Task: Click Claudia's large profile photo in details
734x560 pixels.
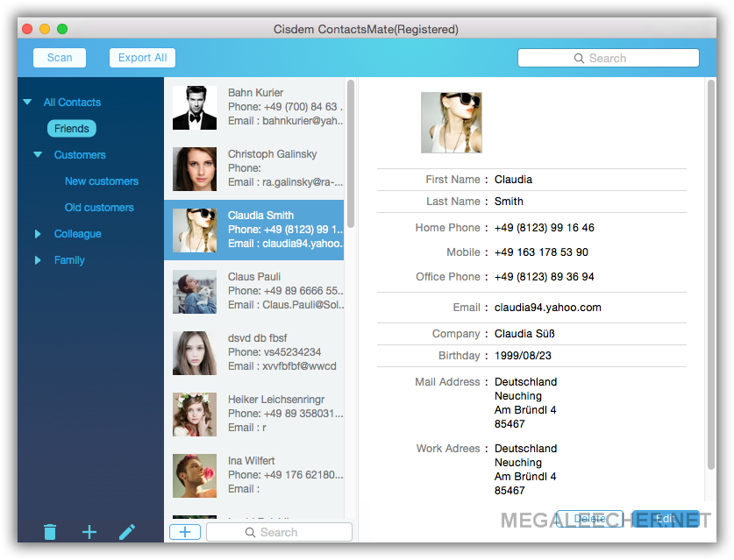Action: pos(452,123)
